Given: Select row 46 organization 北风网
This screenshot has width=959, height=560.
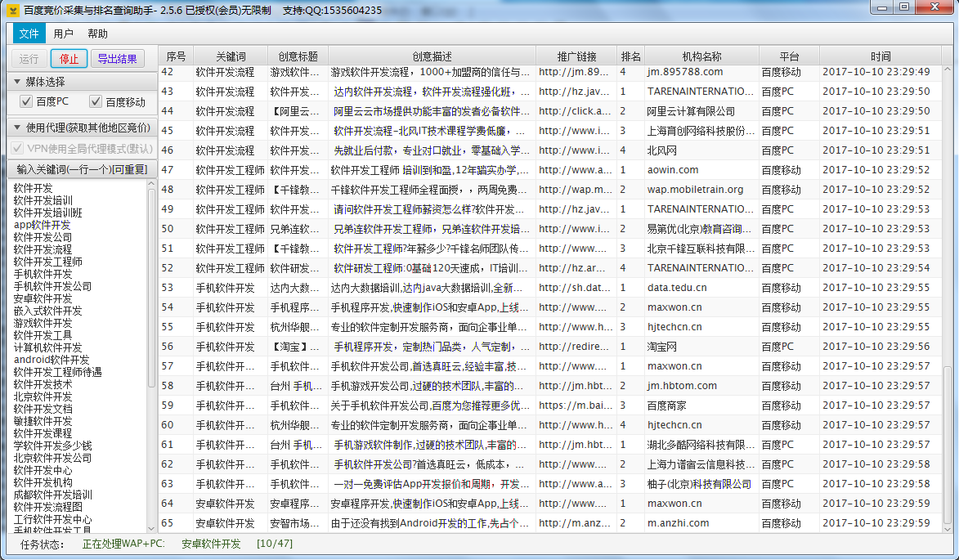Looking at the screenshot, I should [x=661, y=150].
